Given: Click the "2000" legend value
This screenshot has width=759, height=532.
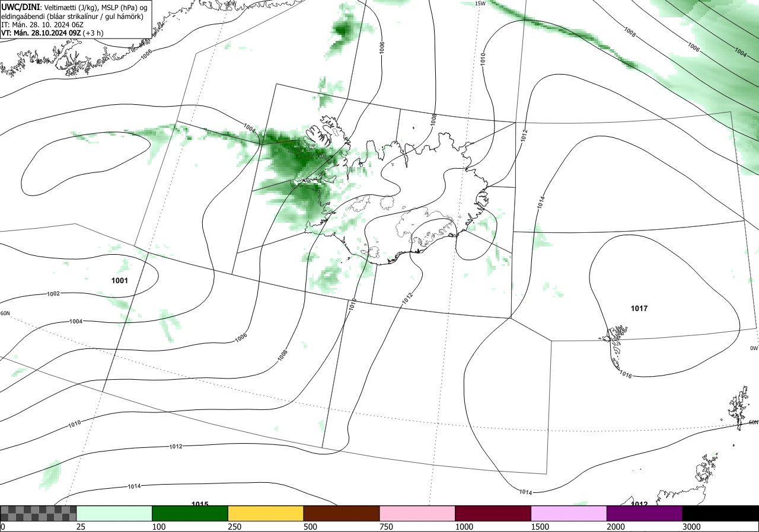Looking at the screenshot, I should tap(616, 527).
